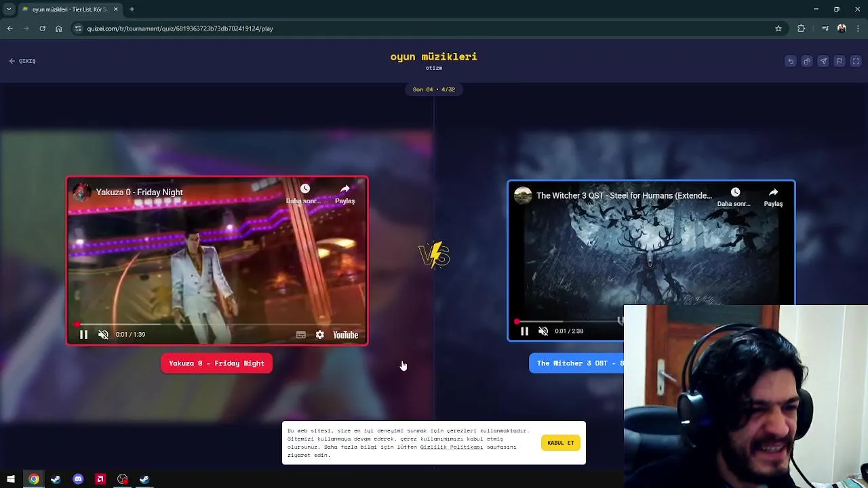Open the Gizlilik Politikası link

tap(452, 447)
